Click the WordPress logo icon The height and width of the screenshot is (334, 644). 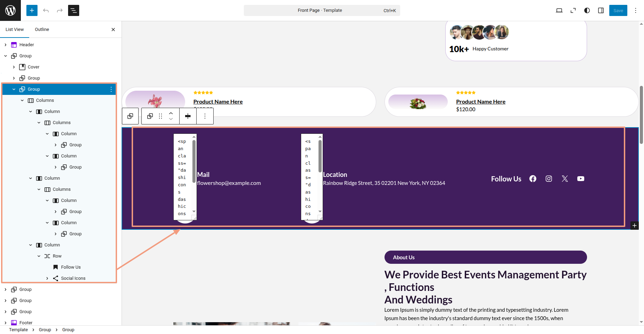pyautogui.click(x=10, y=10)
